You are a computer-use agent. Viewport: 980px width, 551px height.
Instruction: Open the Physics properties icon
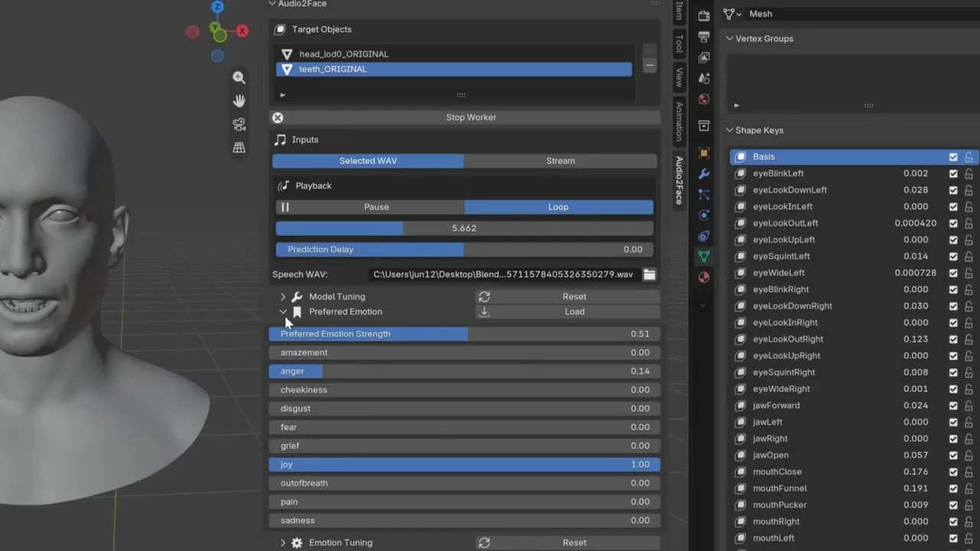tap(704, 215)
